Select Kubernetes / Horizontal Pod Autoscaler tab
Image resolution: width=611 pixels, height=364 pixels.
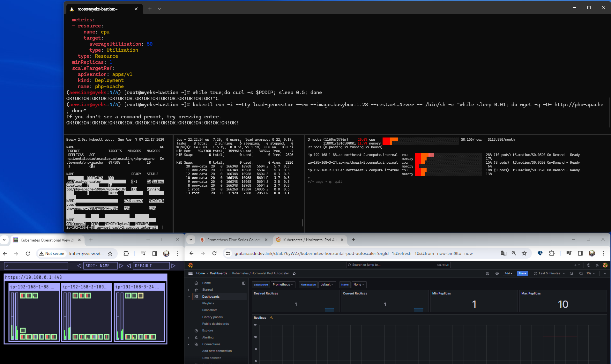point(309,240)
